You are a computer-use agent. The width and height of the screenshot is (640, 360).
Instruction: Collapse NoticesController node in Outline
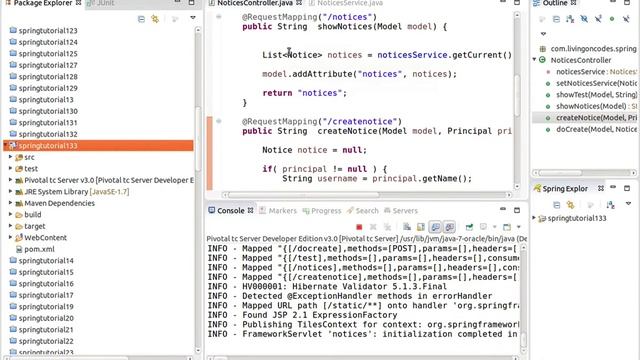534,60
